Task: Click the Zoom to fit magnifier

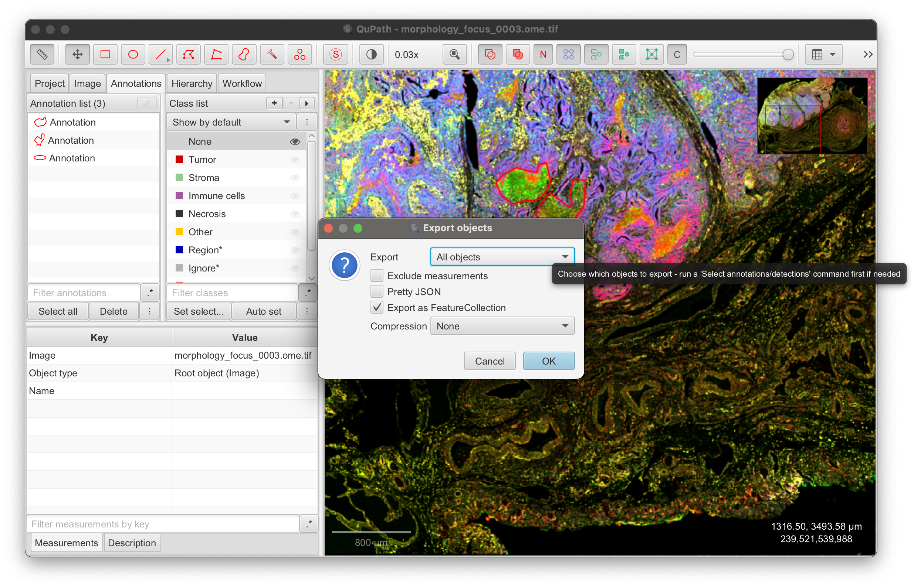Action: [454, 55]
